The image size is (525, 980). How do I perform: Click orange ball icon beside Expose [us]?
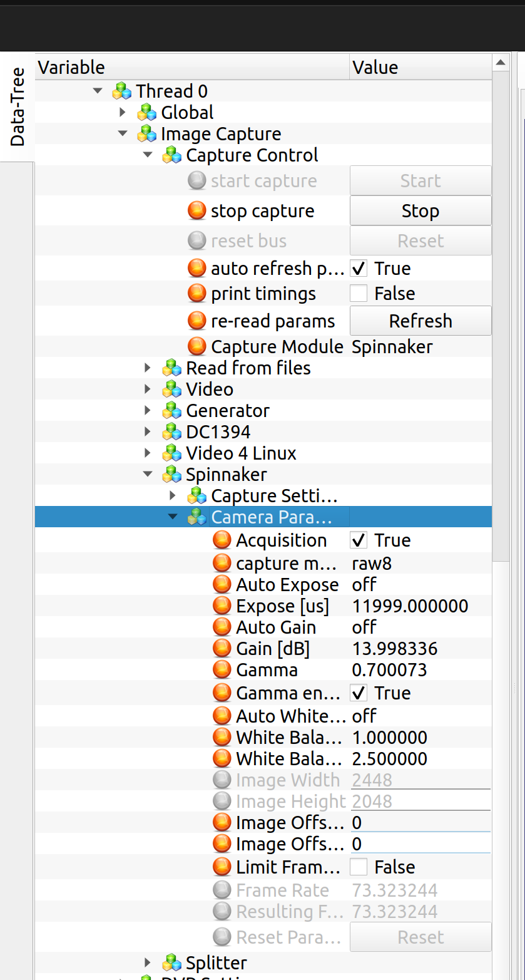(222, 606)
